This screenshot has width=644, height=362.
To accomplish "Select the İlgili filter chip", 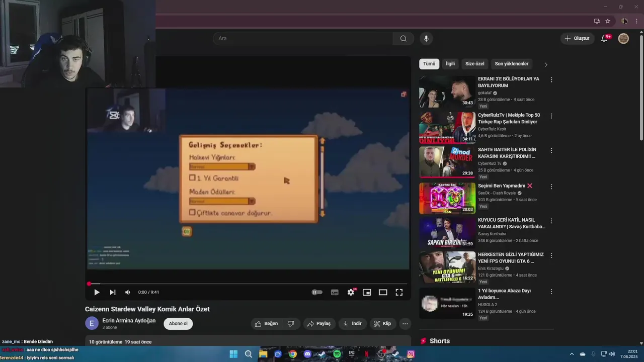I will tap(450, 64).
